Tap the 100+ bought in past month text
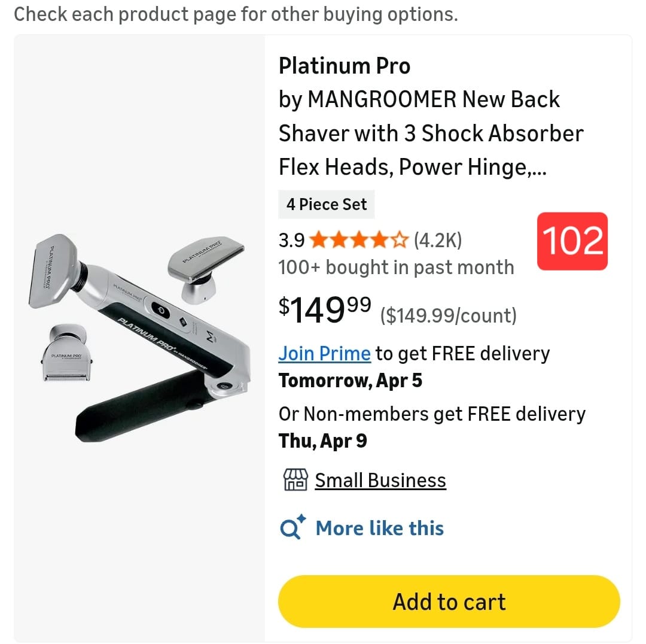 pyautogui.click(x=396, y=267)
